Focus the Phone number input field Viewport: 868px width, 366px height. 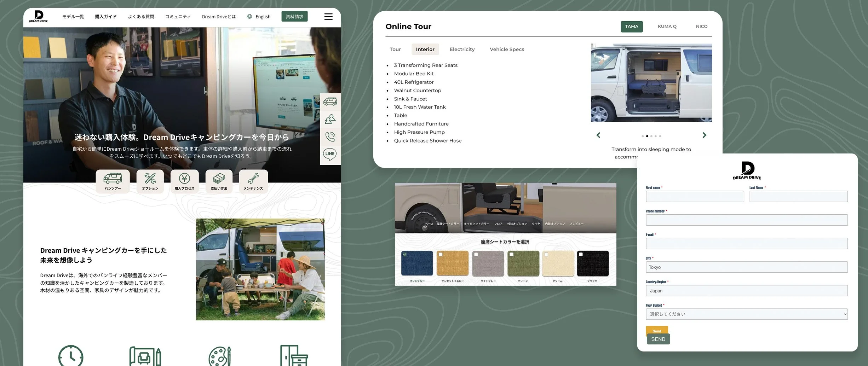click(747, 220)
